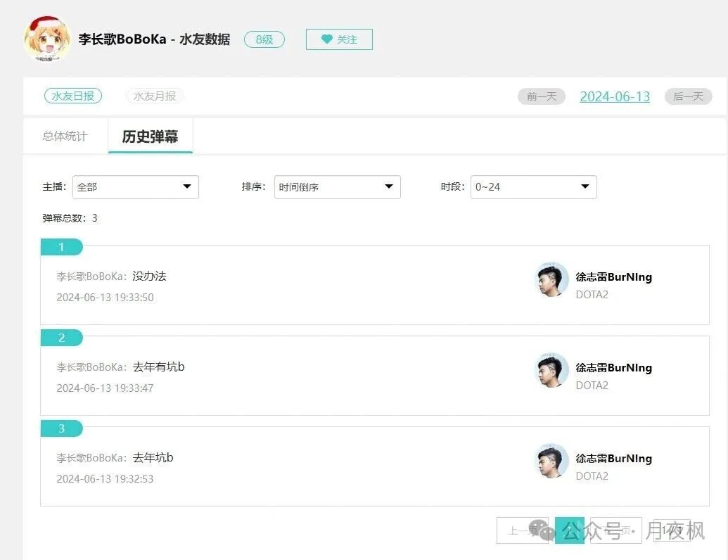728x560 pixels.
Task: Follow the user with the 关注 button
Action: (339, 39)
